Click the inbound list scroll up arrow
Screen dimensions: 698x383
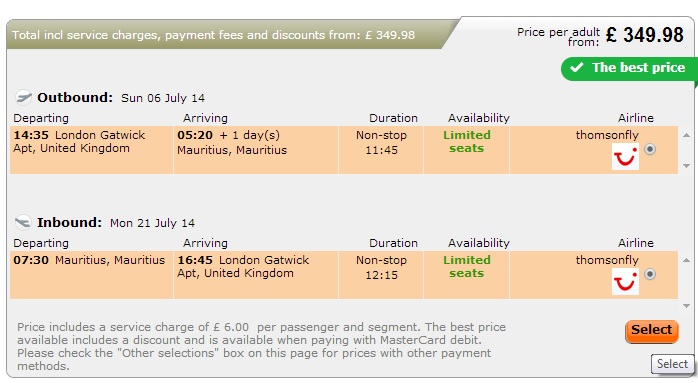tap(686, 260)
